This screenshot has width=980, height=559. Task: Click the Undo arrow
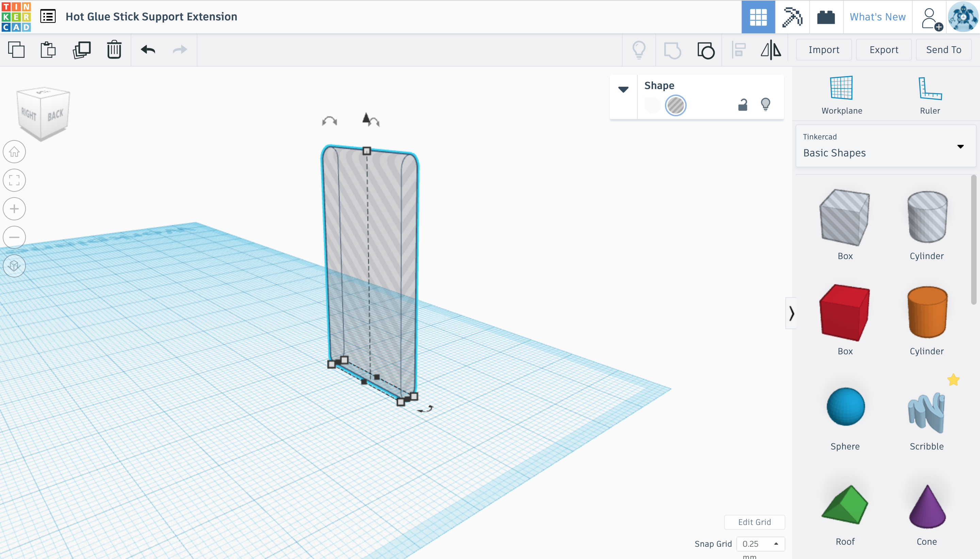pyautogui.click(x=148, y=50)
